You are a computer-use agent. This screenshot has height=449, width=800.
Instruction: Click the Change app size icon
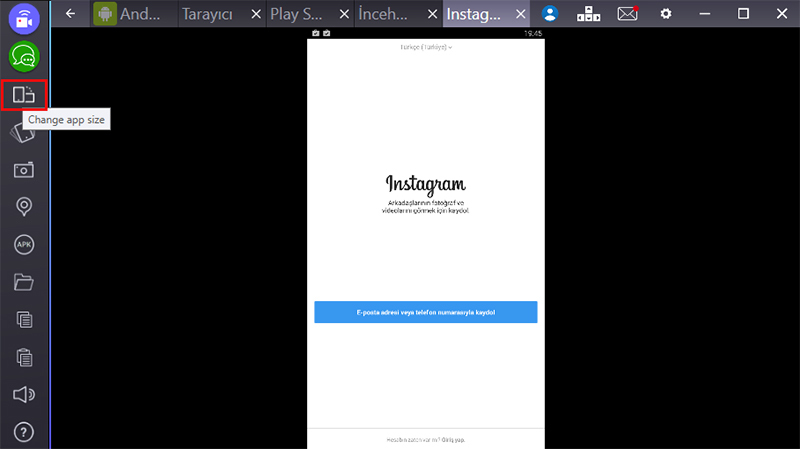point(24,95)
